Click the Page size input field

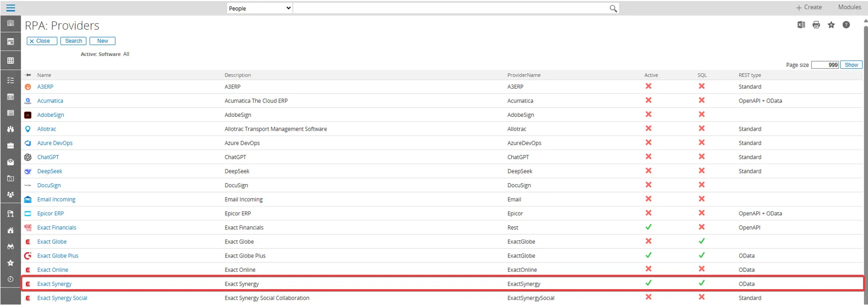[x=825, y=65]
